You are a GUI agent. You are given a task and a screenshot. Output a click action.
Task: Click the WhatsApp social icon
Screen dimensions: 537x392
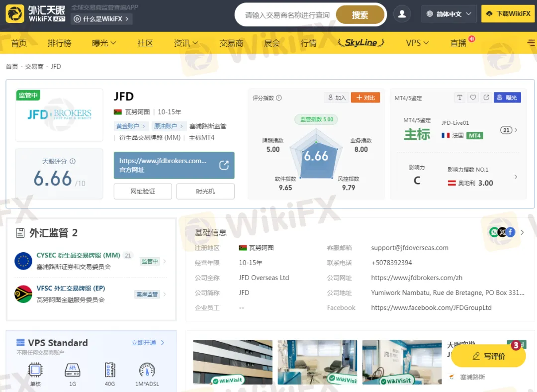494,232
